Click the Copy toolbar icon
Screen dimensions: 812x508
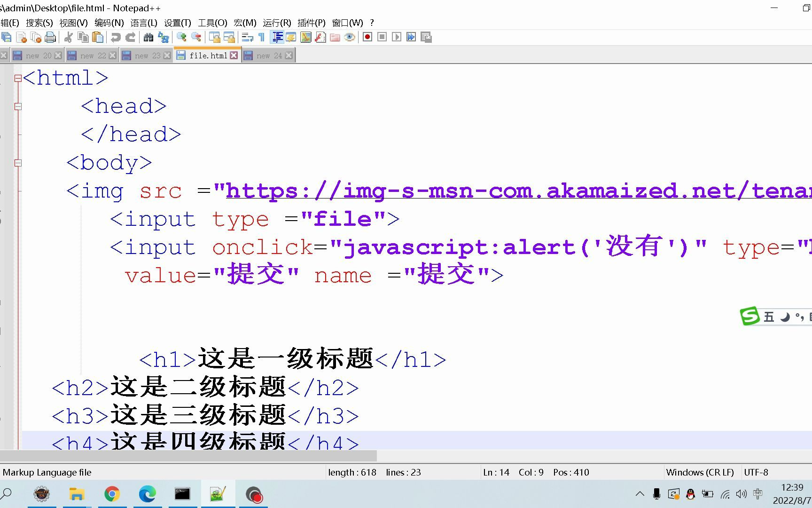[x=83, y=37]
